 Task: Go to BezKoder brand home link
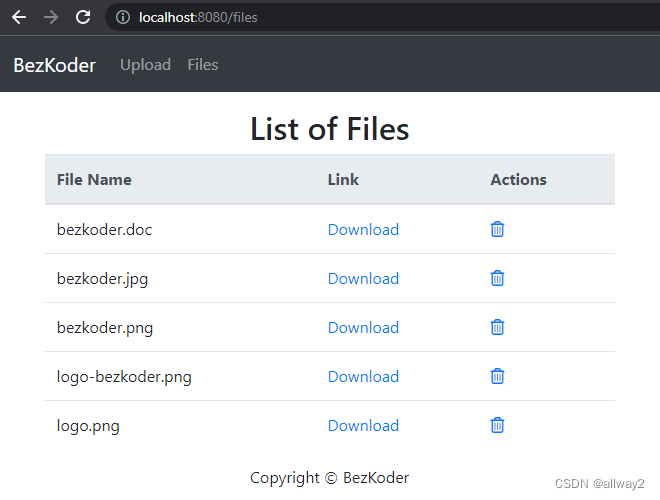pyautogui.click(x=55, y=65)
